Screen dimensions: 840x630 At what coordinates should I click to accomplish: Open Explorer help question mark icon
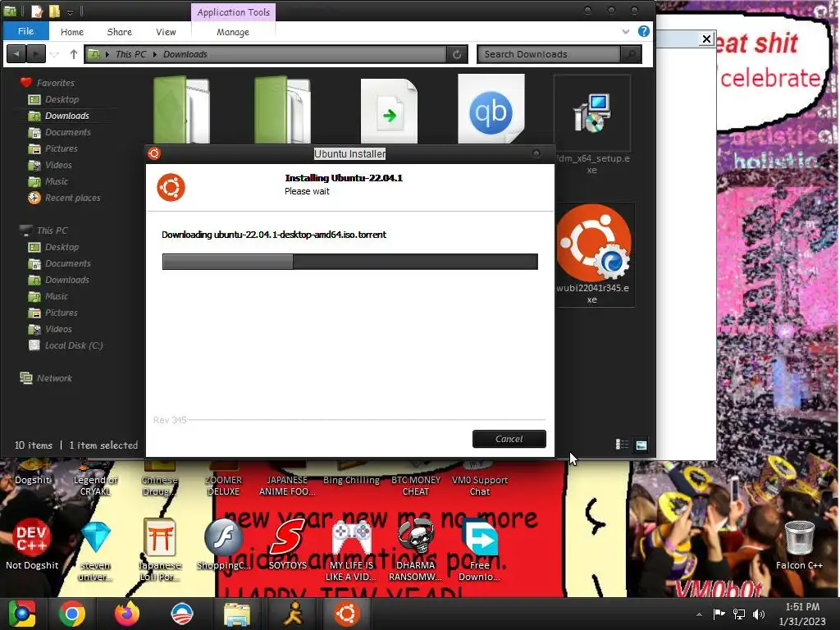pos(643,31)
